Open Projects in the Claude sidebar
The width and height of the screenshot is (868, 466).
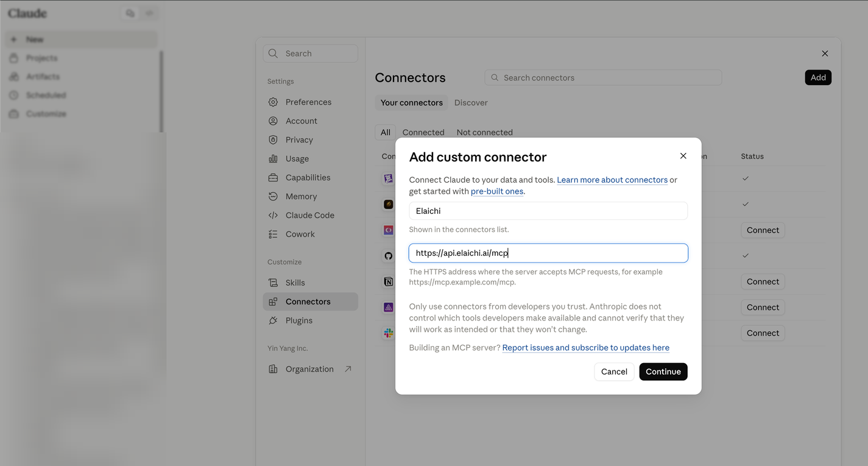pyautogui.click(x=41, y=58)
